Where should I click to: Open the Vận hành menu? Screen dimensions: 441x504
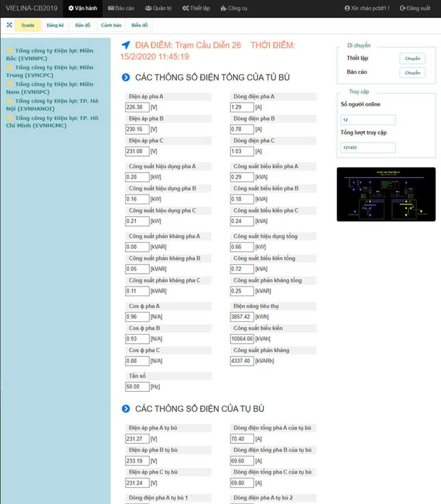pos(82,8)
